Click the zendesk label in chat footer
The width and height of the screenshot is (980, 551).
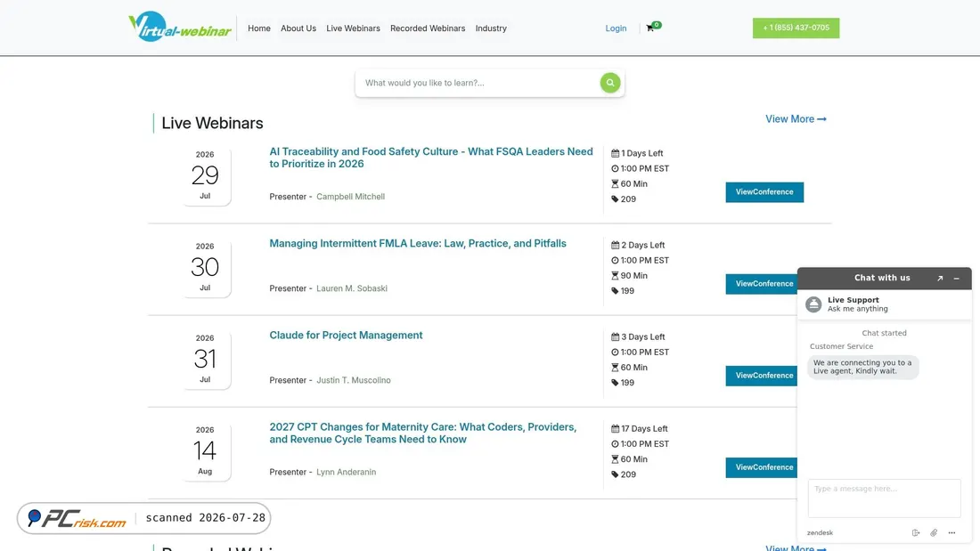[820, 533]
